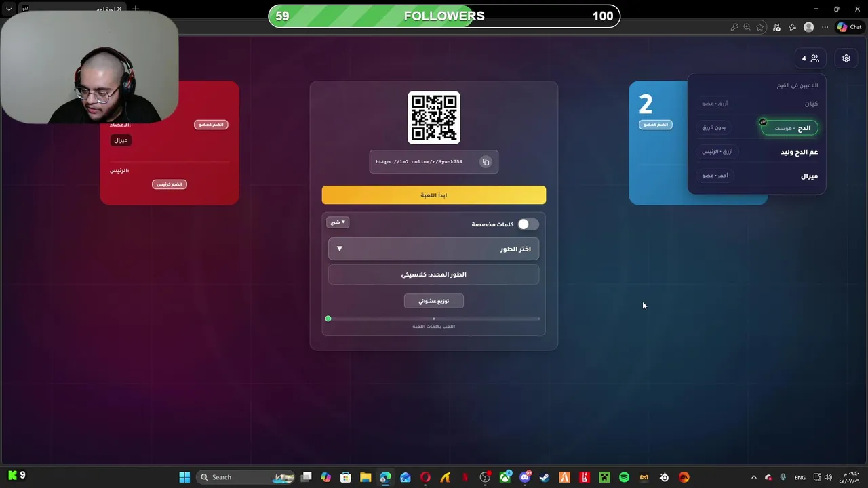Select the red team member ميرال tag

click(121, 140)
